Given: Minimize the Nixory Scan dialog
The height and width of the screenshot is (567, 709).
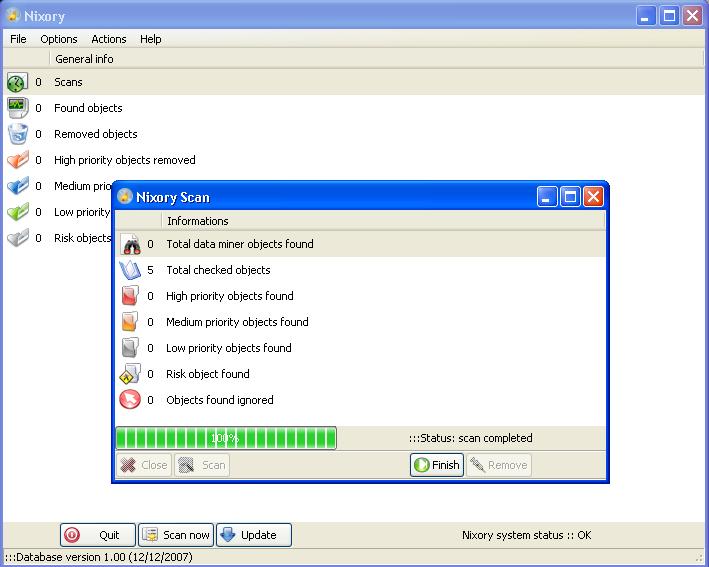Looking at the screenshot, I should [x=547, y=197].
